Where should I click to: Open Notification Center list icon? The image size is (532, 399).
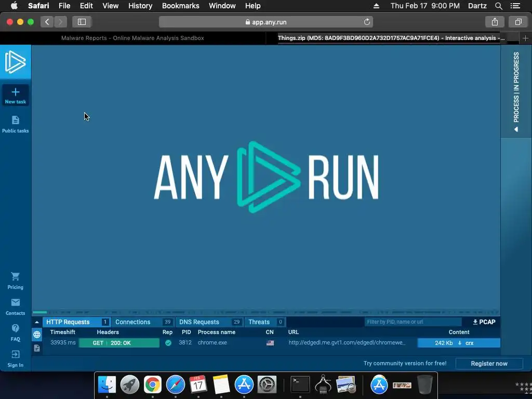coord(515,6)
